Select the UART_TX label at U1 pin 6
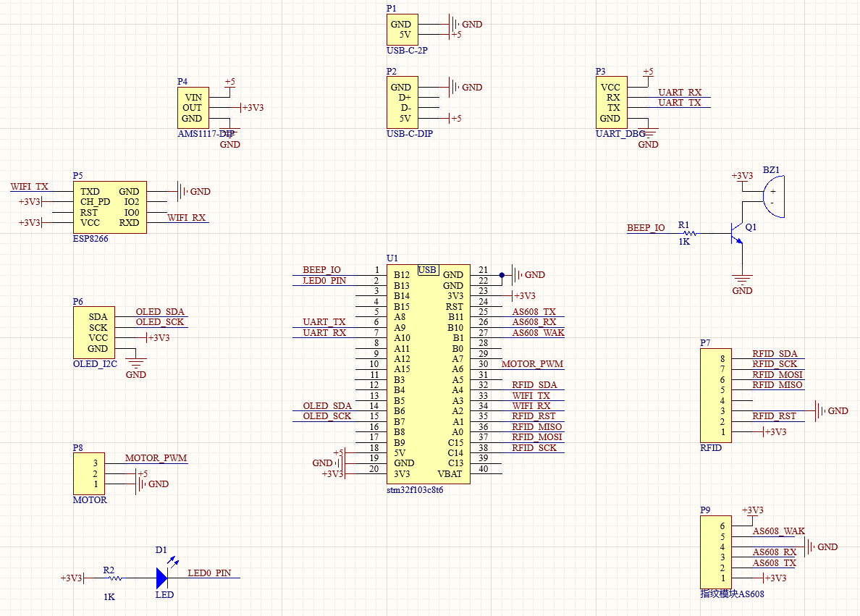The height and width of the screenshot is (616, 860). [324, 322]
